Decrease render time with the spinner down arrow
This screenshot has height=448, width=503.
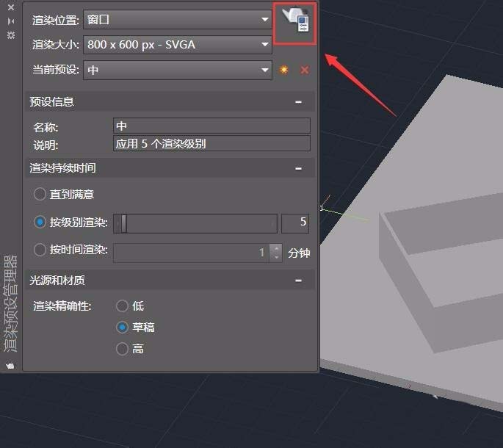[x=276, y=257]
